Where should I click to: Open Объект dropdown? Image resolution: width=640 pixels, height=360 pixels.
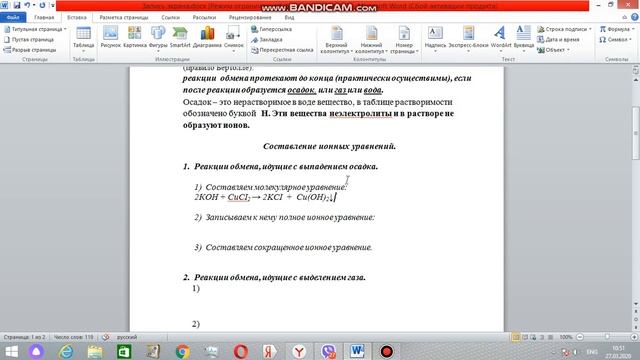[553, 50]
